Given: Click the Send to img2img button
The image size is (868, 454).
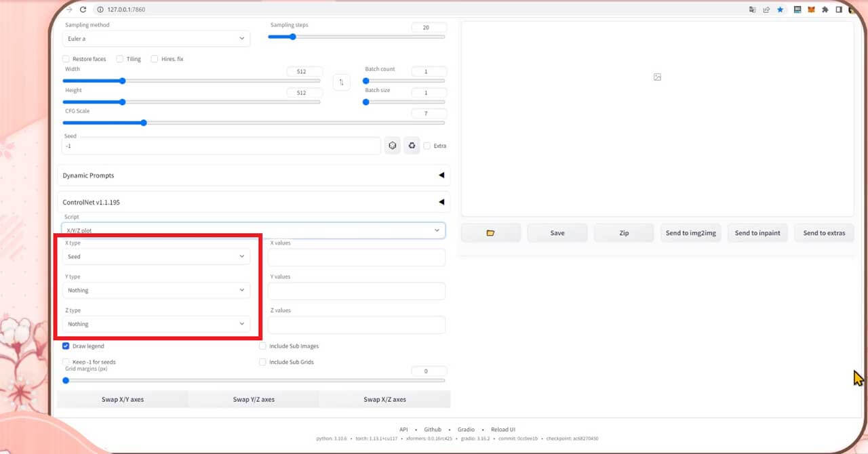Looking at the screenshot, I should 690,233.
